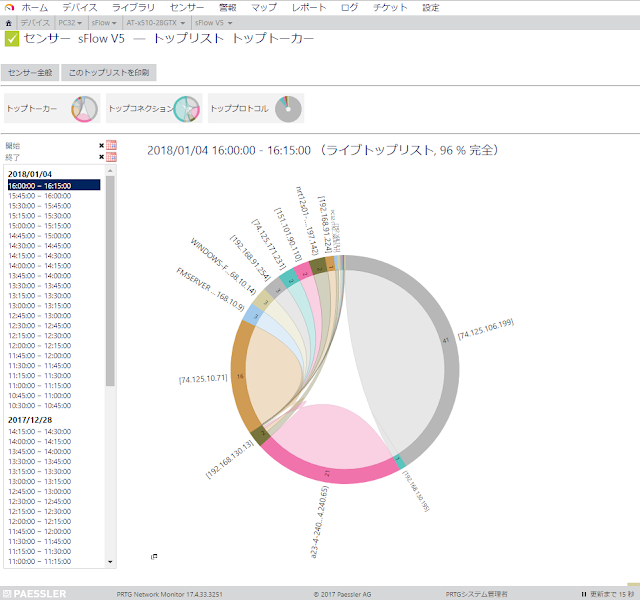Open the デバイス menu in the top bar
The height and width of the screenshot is (600, 640).
click(80, 7)
